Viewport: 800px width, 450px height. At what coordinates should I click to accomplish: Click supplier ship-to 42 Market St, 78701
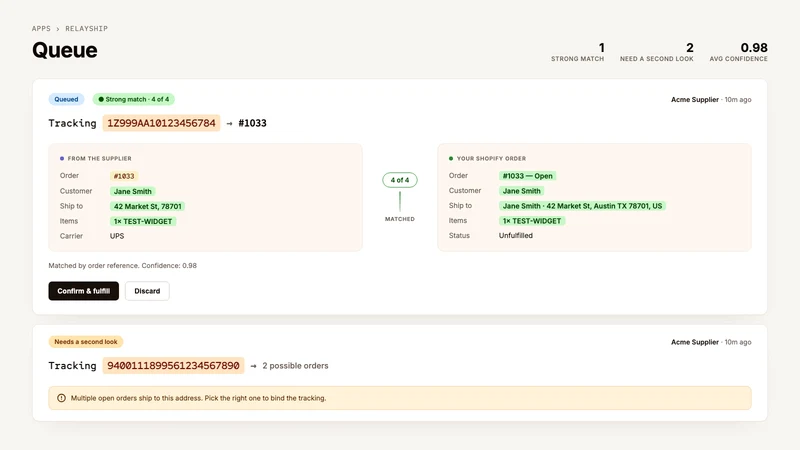[x=147, y=206]
